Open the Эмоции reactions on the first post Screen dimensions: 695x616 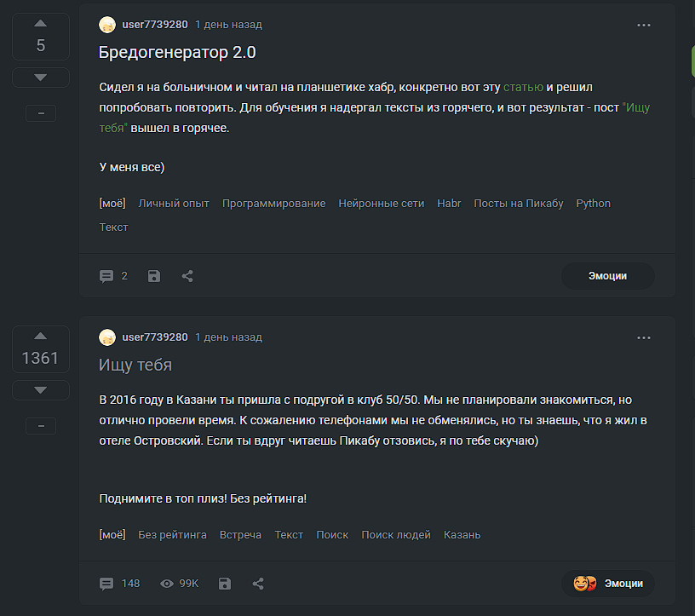[x=607, y=276]
